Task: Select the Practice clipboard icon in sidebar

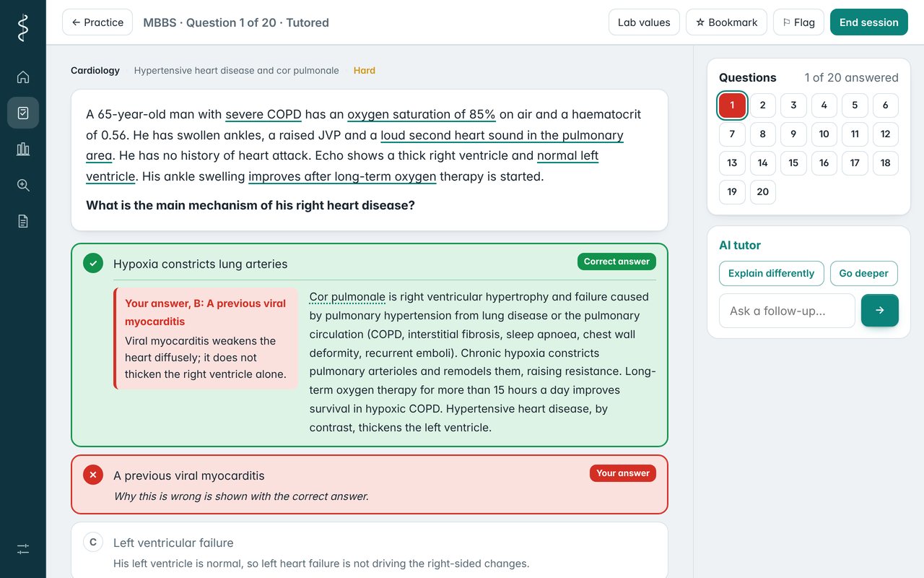Action: [23, 113]
